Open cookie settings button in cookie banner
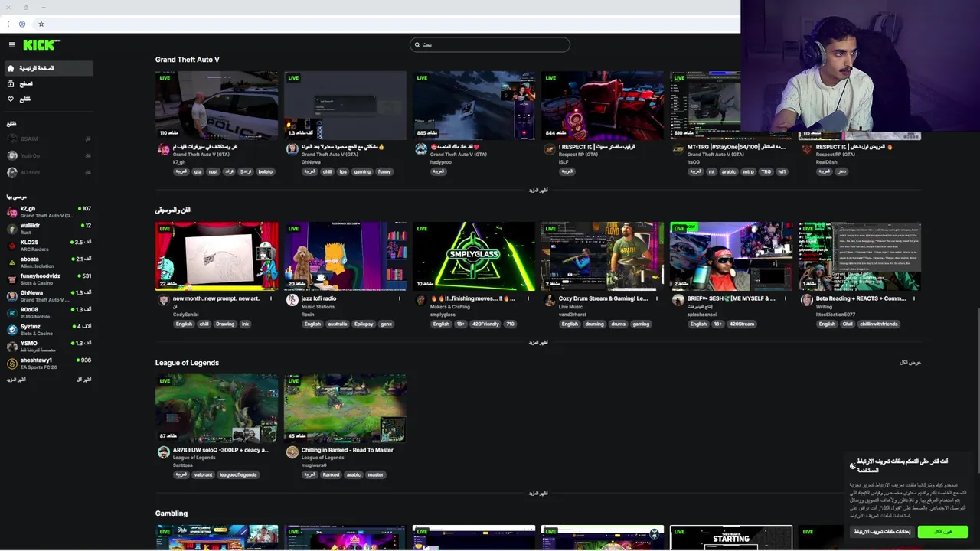This screenshot has width=980, height=551. (x=881, y=532)
